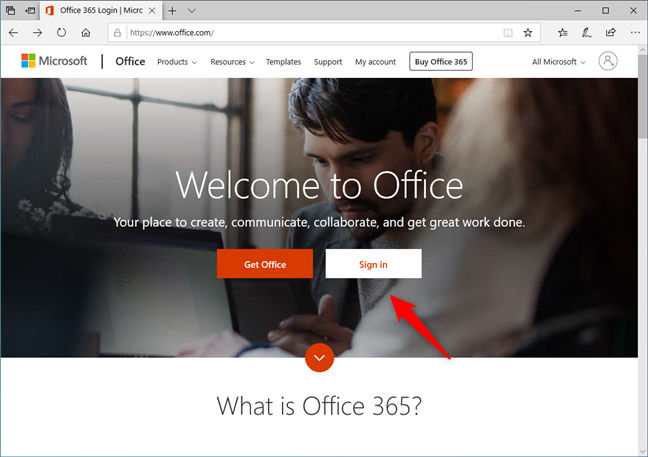The image size is (648, 457).
Task: Maximize the browser window
Action: [605, 11]
